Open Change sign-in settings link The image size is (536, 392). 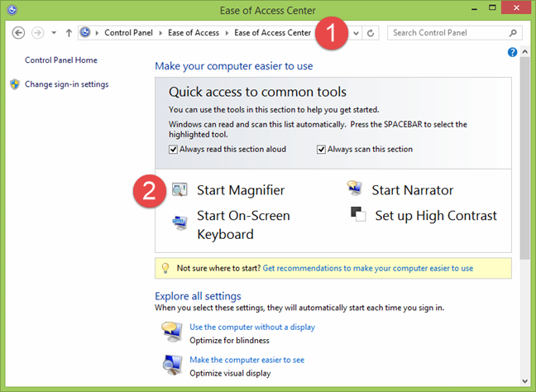pos(67,84)
